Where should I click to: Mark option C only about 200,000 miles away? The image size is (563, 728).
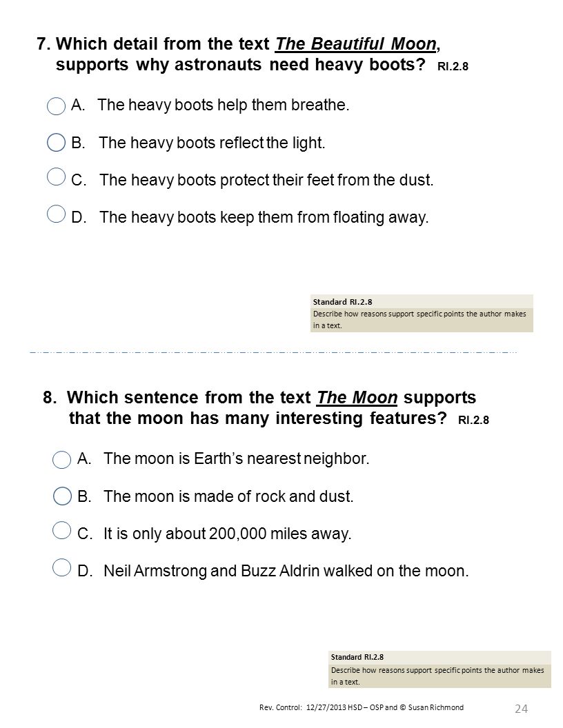[x=62, y=530]
